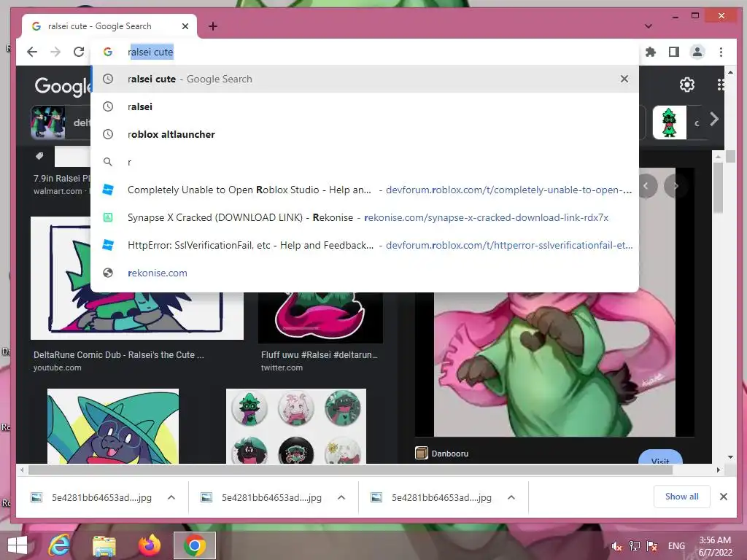Click the Google logo on the page

62,86
